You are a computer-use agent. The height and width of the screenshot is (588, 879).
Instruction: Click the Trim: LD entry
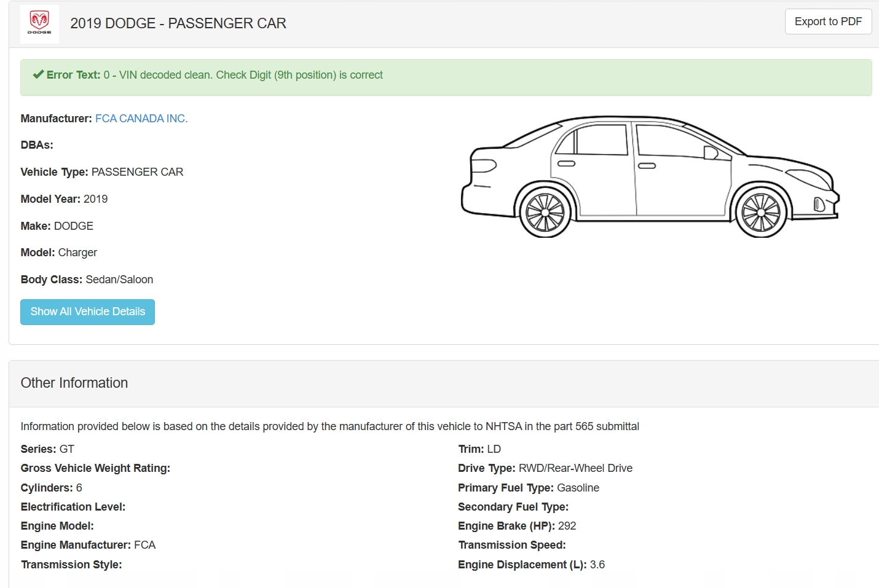click(x=479, y=449)
